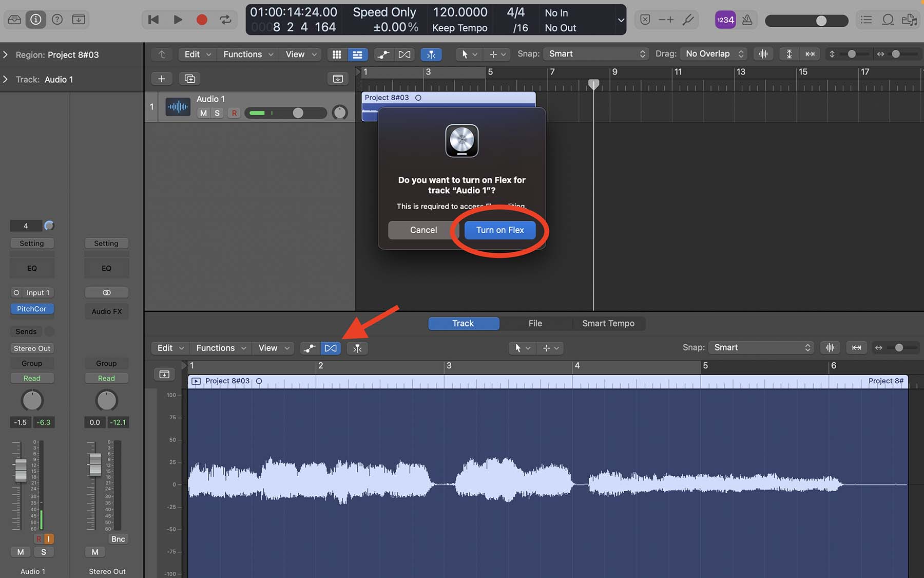Open the Loop Browser icon
The width and height of the screenshot is (924, 578).
tap(888, 20)
